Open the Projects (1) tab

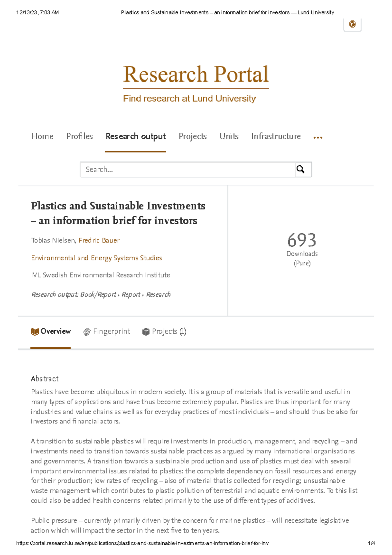click(169, 331)
